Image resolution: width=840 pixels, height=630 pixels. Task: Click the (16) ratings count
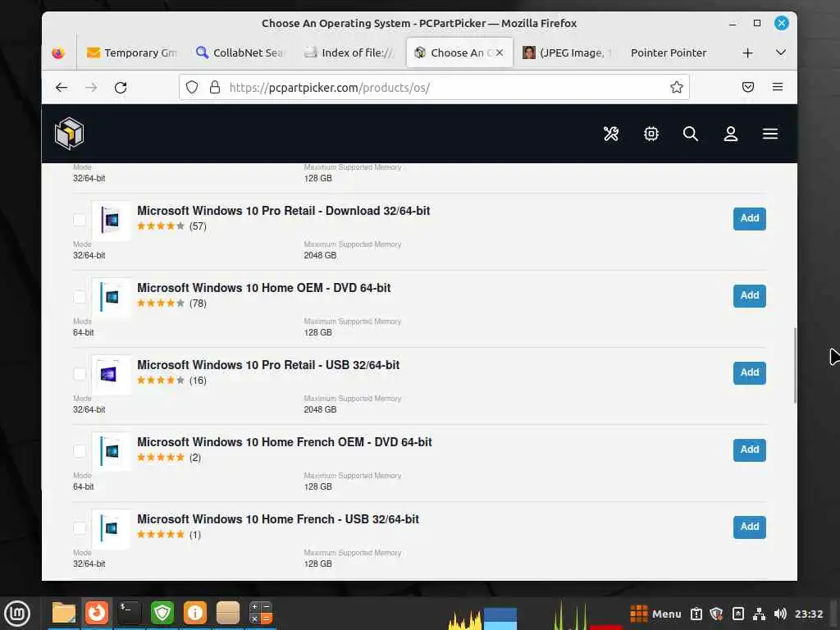[x=198, y=381]
